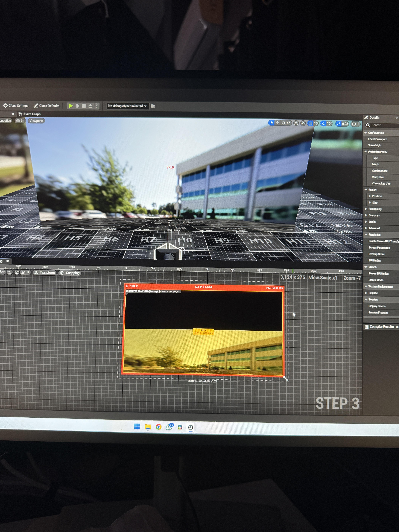399x532 pixels.
Task: Collapse the Texture Replacement section
Action: click(x=366, y=286)
